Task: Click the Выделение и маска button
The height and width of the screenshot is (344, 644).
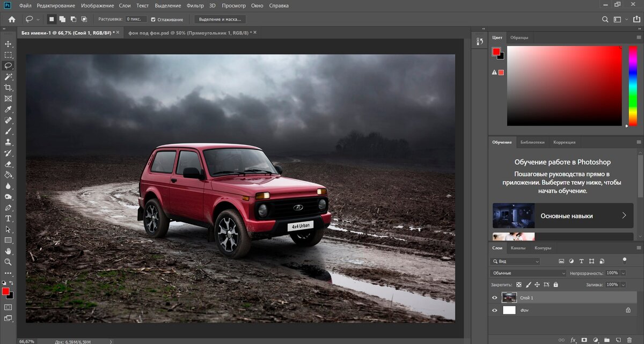Action: point(220,19)
